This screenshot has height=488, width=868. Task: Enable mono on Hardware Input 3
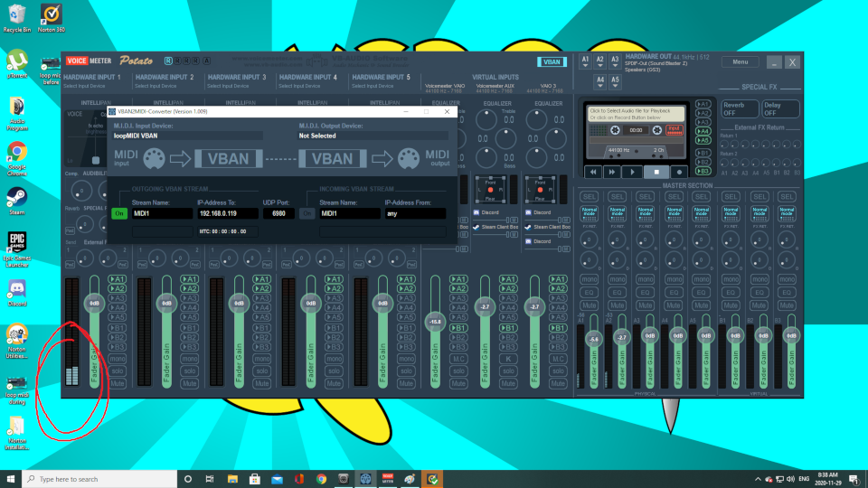pos(262,359)
